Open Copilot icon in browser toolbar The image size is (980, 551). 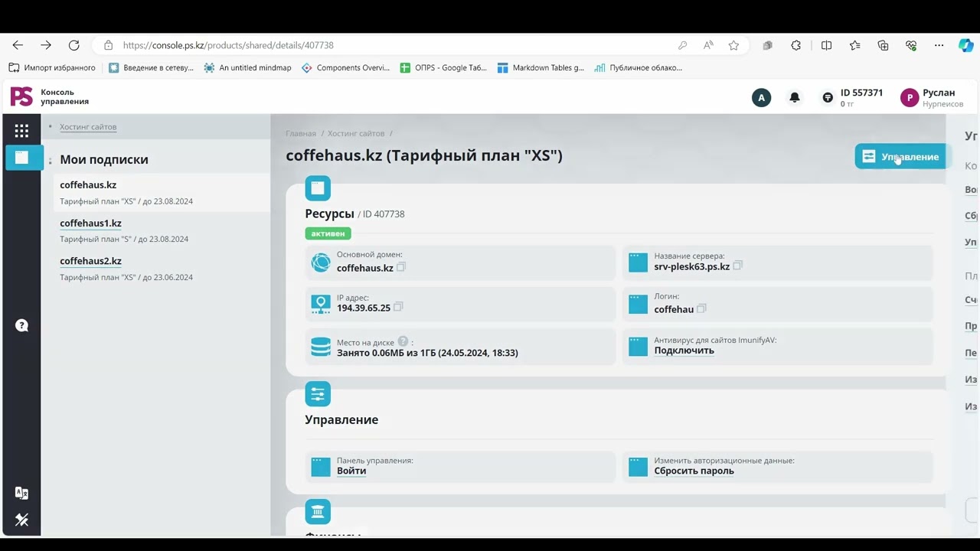(x=966, y=45)
